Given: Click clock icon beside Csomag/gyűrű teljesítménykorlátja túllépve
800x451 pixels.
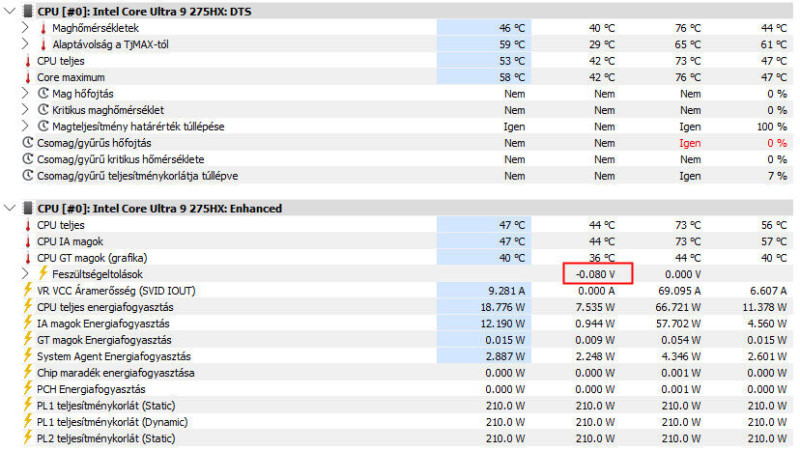Looking at the screenshot, I should click(28, 176).
